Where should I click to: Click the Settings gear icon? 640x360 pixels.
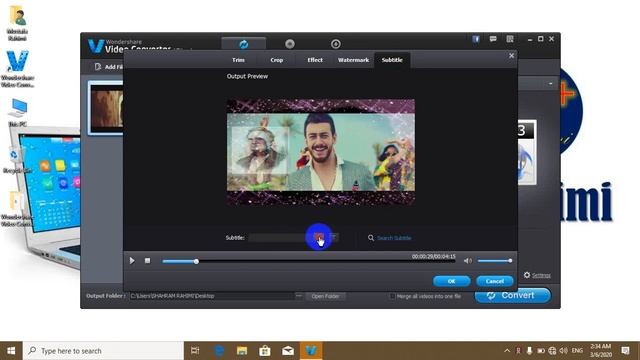pos(527,275)
